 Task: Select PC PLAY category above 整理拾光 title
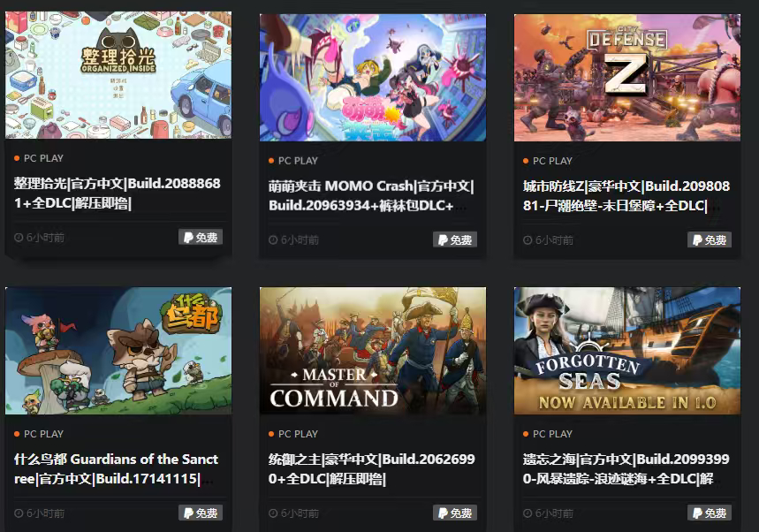click(x=43, y=158)
